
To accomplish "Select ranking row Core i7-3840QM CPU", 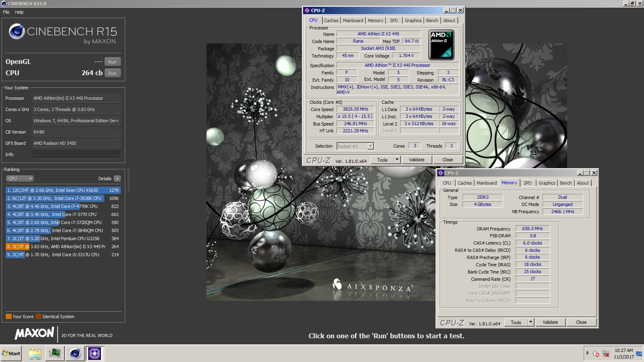I will [63, 230].
